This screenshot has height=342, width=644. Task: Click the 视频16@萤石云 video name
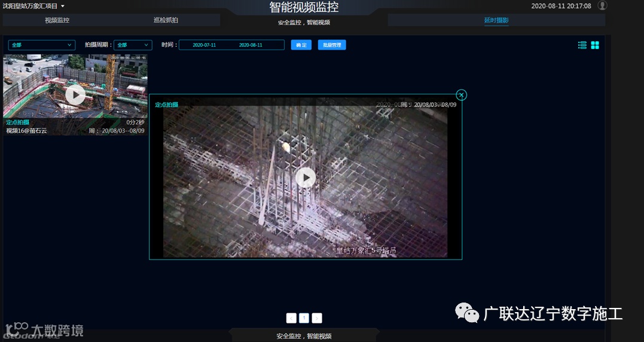(x=27, y=131)
